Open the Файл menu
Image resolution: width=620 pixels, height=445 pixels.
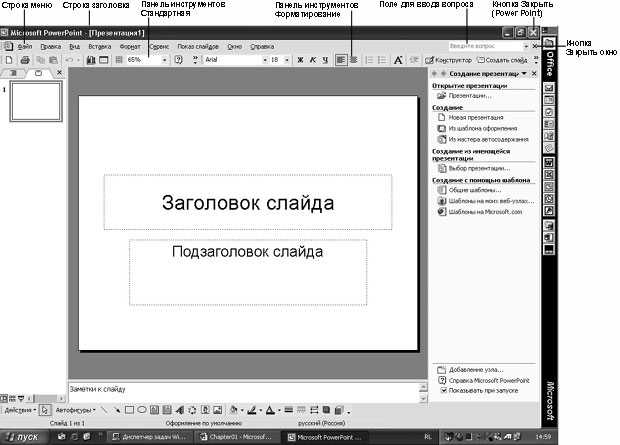25,47
